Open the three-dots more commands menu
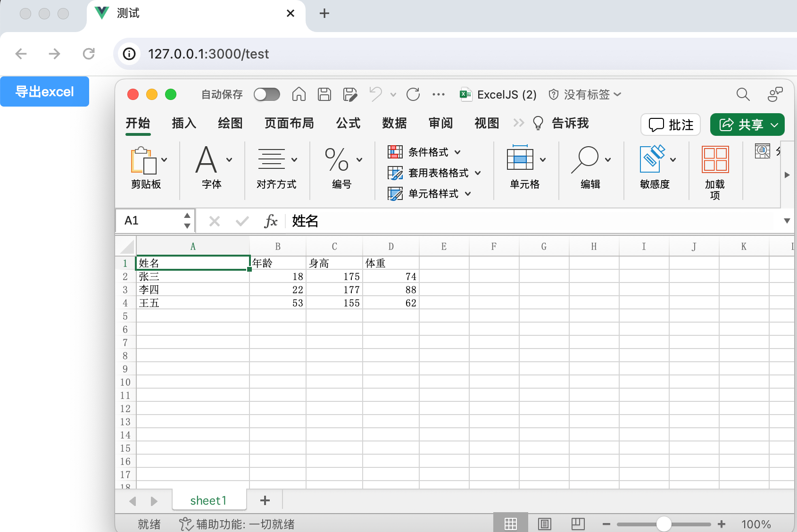The height and width of the screenshot is (532, 797). [439, 94]
